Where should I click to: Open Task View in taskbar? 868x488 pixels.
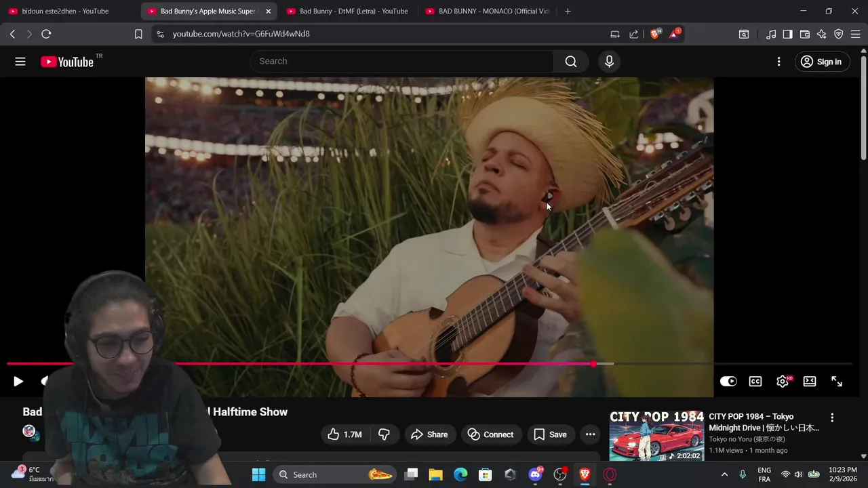[411, 474]
